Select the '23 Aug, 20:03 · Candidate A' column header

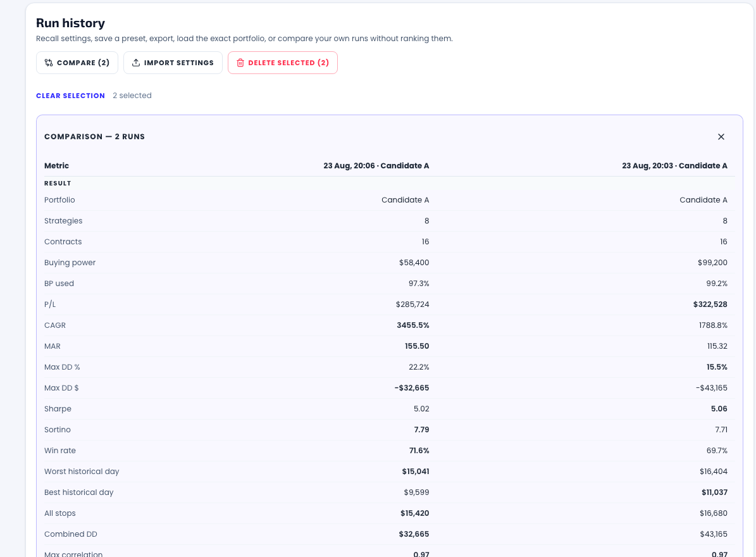(674, 165)
